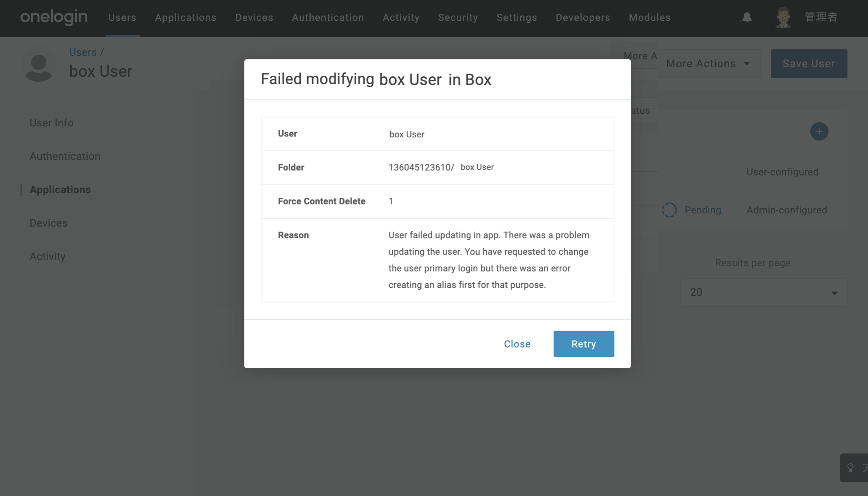868x496 pixels.
Task: Open the Developers top navigation menu
Action: click(x=583, y=17)
